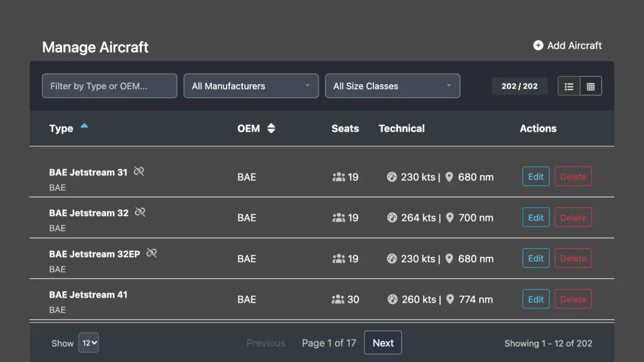This screenshot has height=362, width=644.
Task: Open the All Manufacturers dropdown
Action: click(251, 86)
